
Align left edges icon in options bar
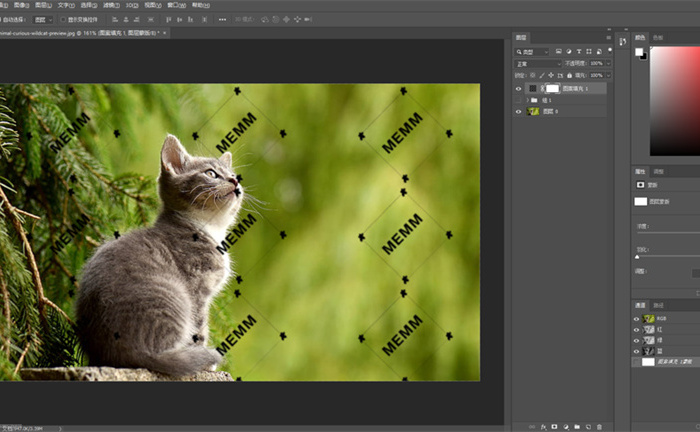115,19
